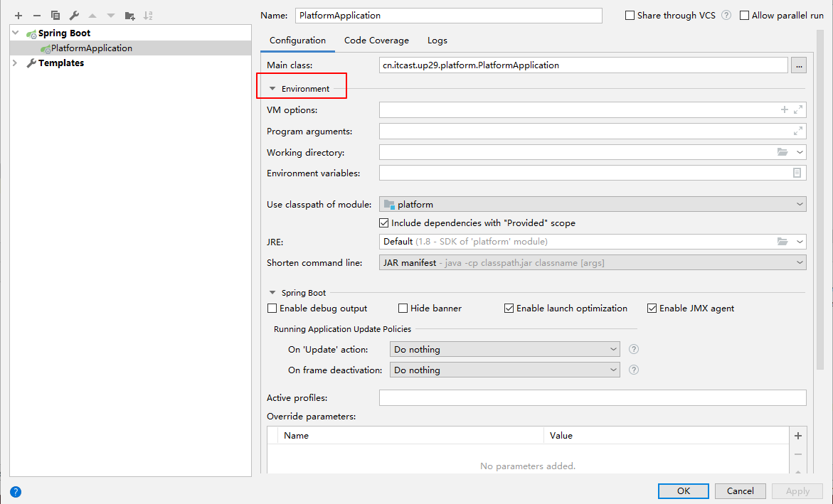Move configuration up with arrow icon

tap(92, 16)
